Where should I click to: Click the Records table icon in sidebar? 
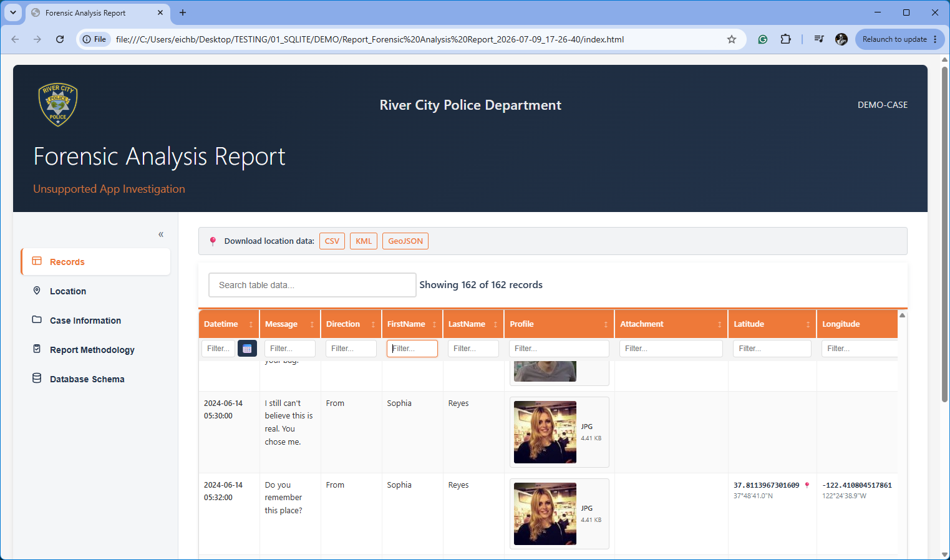(37, 261)
